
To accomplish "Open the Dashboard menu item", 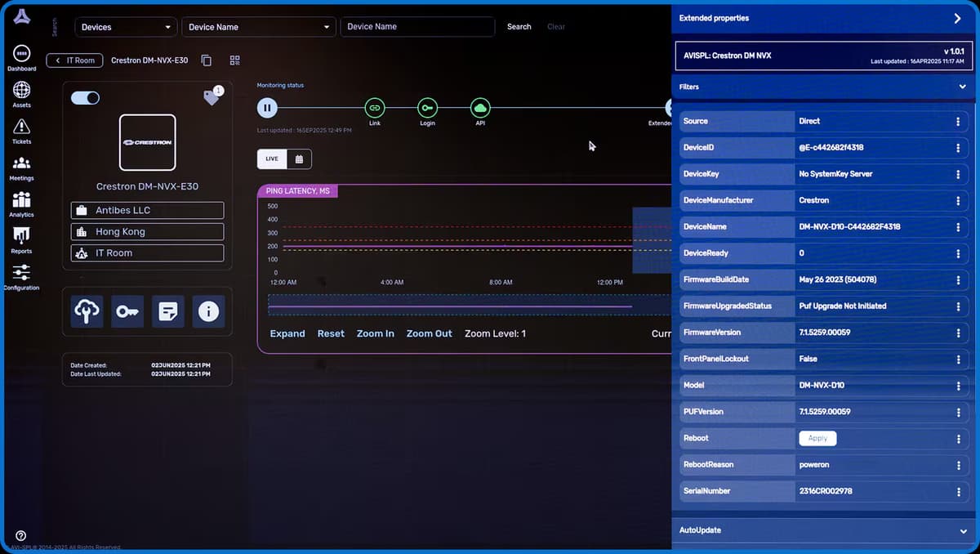I will click(x=21, y=58).
